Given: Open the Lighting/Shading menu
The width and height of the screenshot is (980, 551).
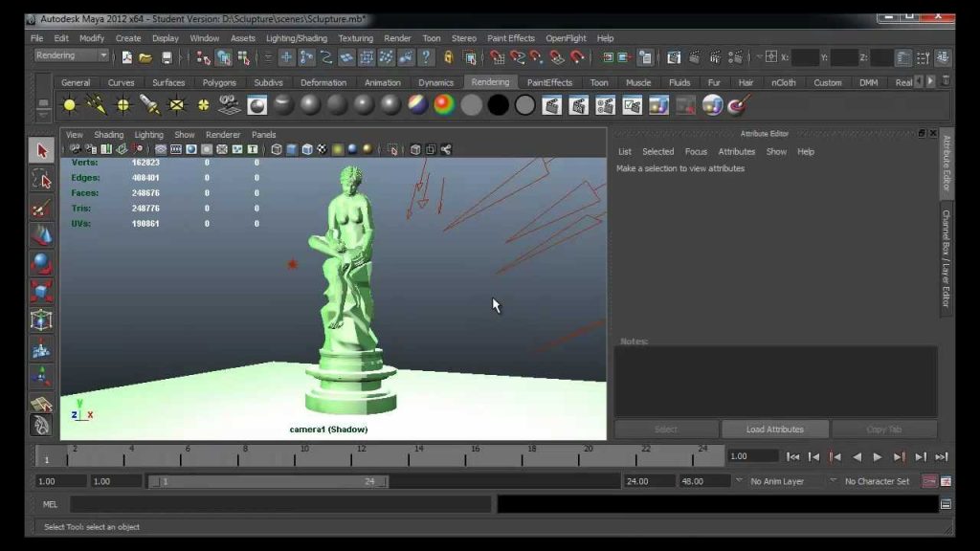Looking at the screenshot, I should point(297,38).
